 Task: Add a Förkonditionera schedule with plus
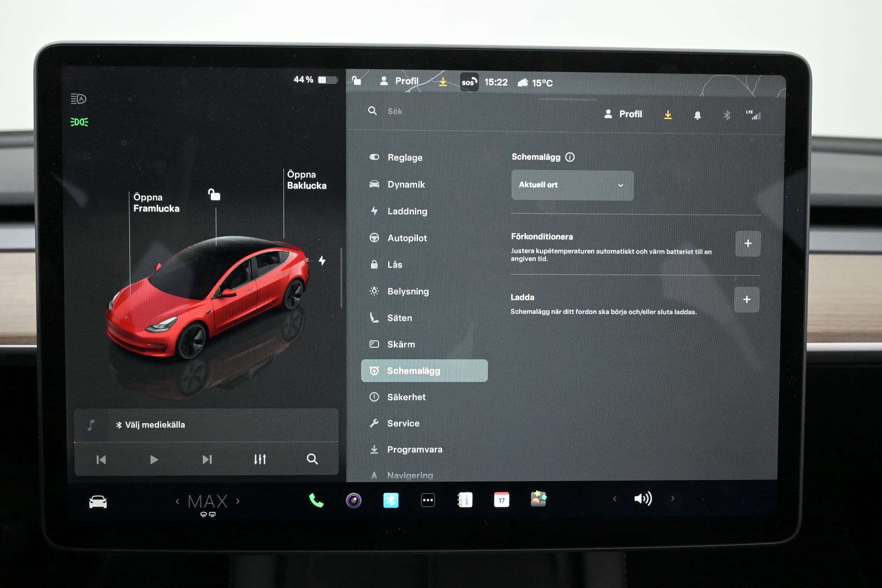(748, 244)
